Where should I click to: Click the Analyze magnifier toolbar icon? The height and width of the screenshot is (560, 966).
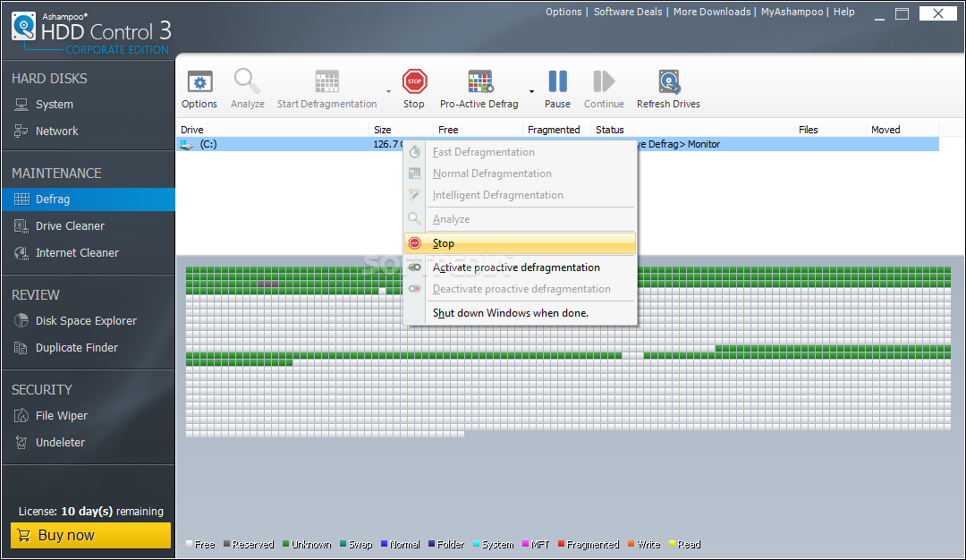pos(247,81)
